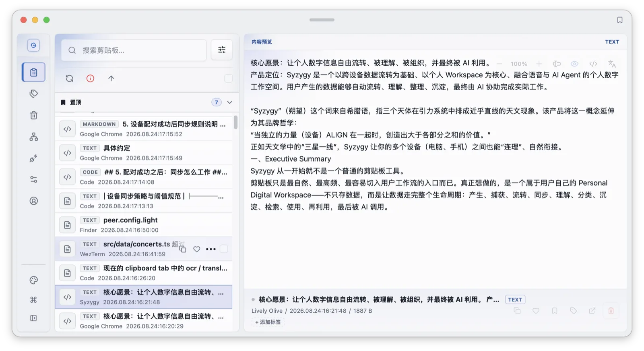Open the tags section in sidebar
Viewport: 644px width, 351px height.
tap(34, 94)
